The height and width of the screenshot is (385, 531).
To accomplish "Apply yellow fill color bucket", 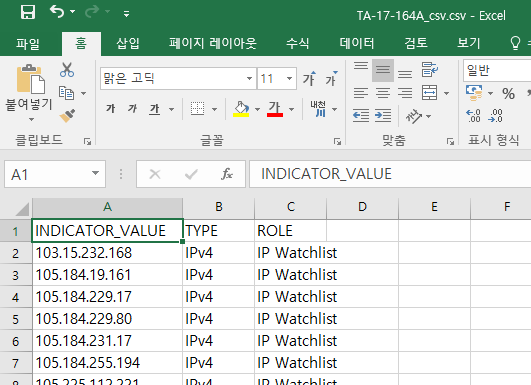I will 241,109.
